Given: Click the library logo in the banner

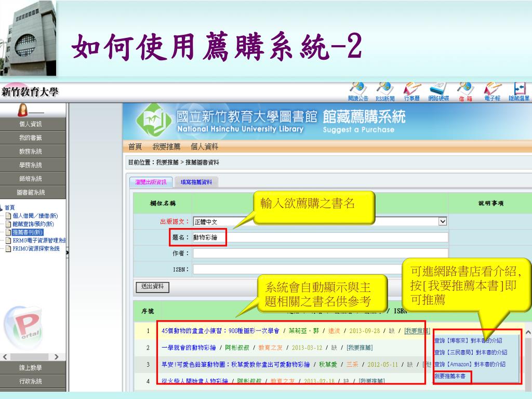Looking at the screenshot, I should pos(154,120).
